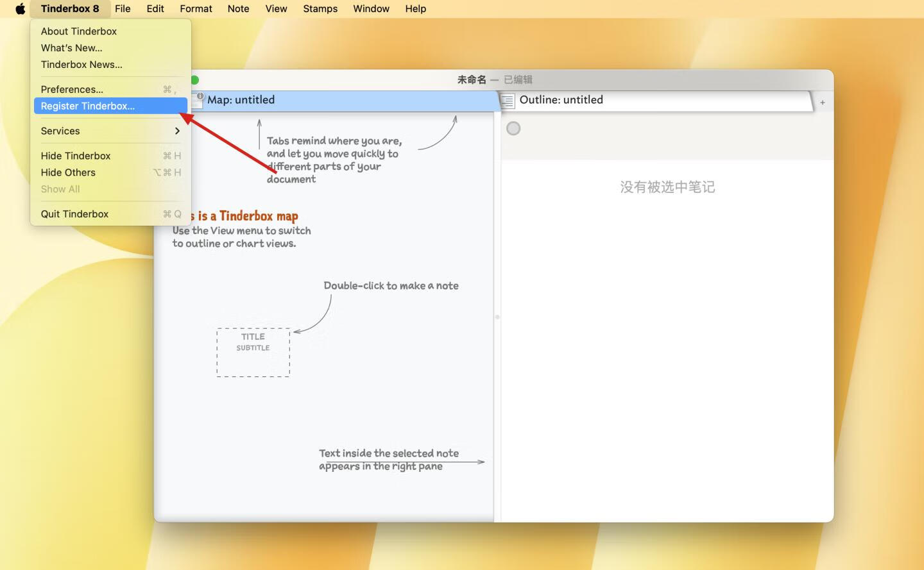Click the window title 未命名
The image size is (924, 570).
(472, 80)
